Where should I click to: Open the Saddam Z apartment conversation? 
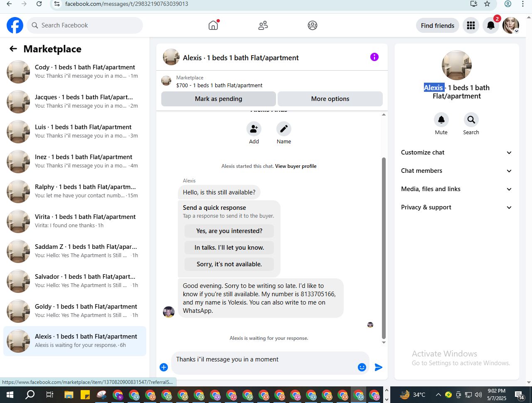pos(75,251)
